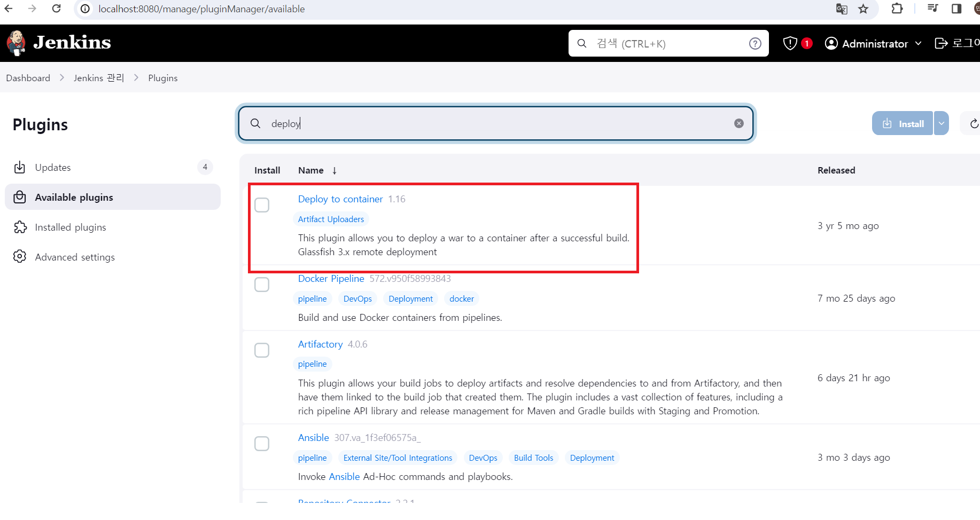Open Jenkins 관리 breadcrumb
The height and width of the screenshot is (520, 980).
click(x=99, y=78)
